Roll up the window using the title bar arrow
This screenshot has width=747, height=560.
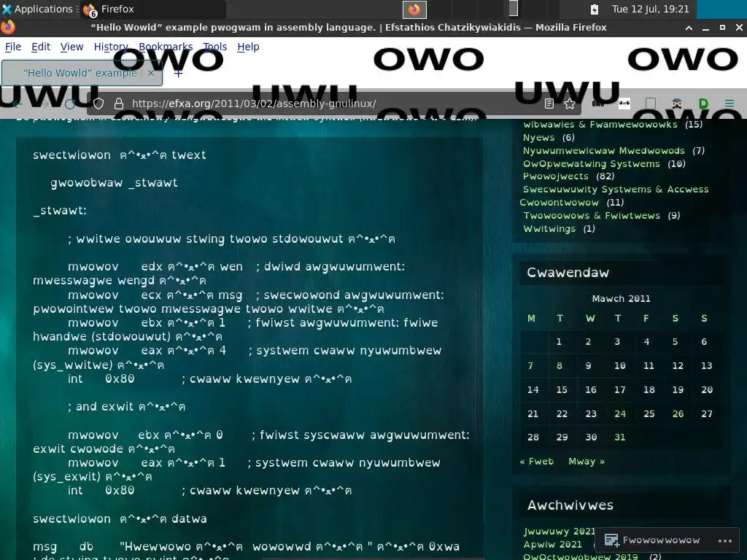[689, 28]
